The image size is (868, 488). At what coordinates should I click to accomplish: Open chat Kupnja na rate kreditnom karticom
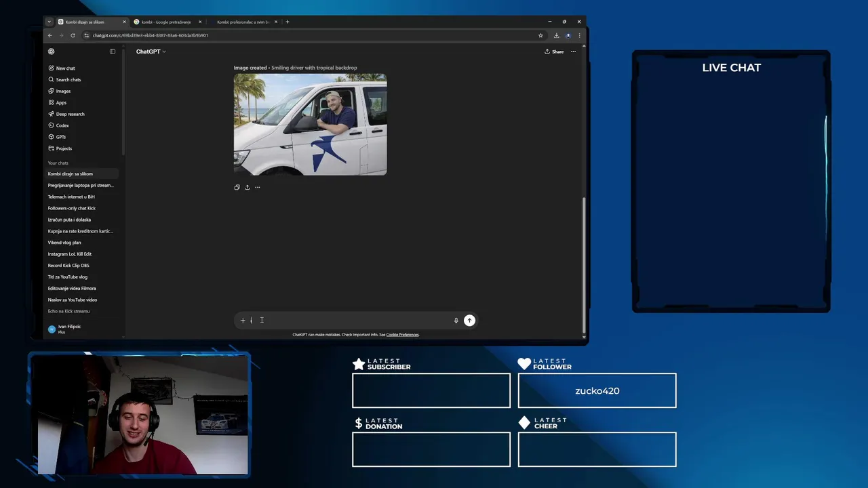pos(81,232)
